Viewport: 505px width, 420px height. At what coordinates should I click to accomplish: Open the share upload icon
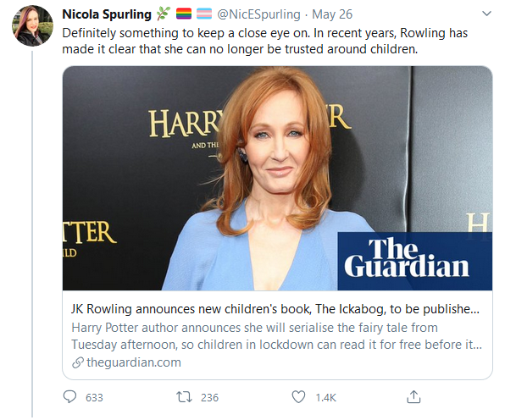(413, 396)
